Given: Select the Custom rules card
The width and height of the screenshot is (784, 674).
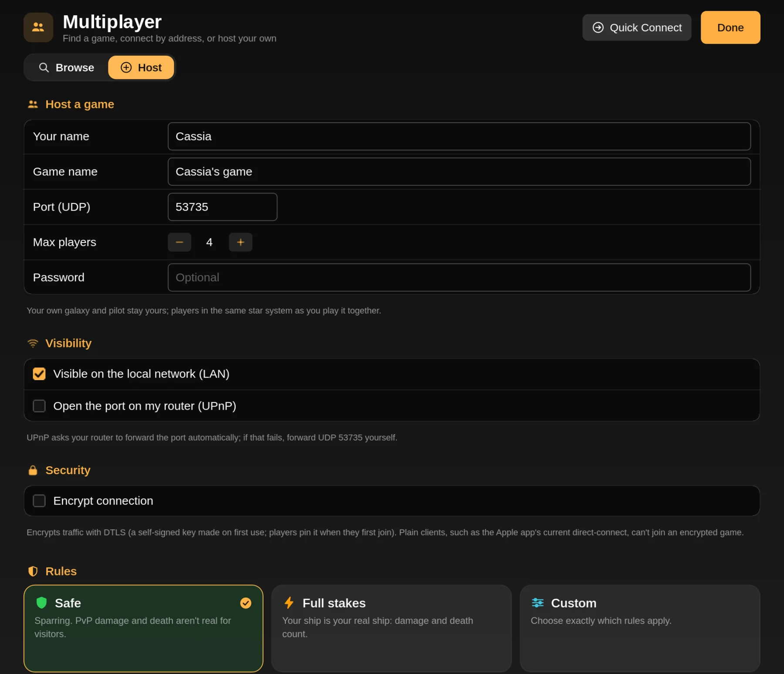Looking at the screenshot, I should click(640, 629).
